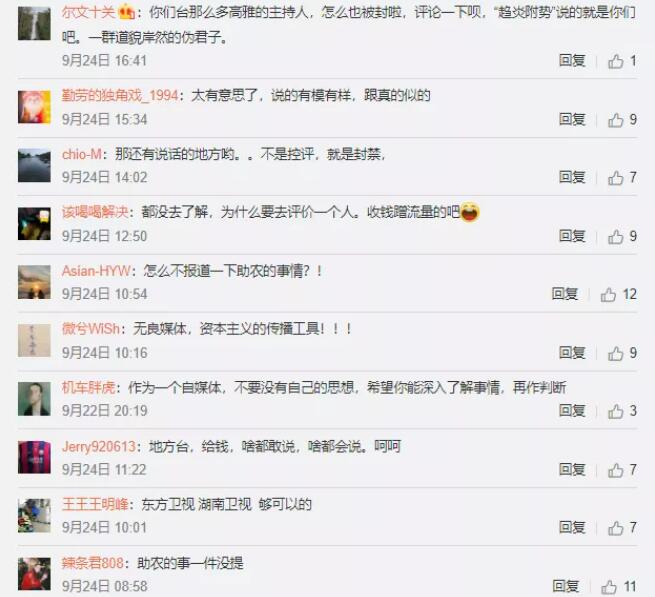The width and height of the screenshot is (655, 597).
Task: Like the comment by 尔文十关
Action: pos(615,61)
